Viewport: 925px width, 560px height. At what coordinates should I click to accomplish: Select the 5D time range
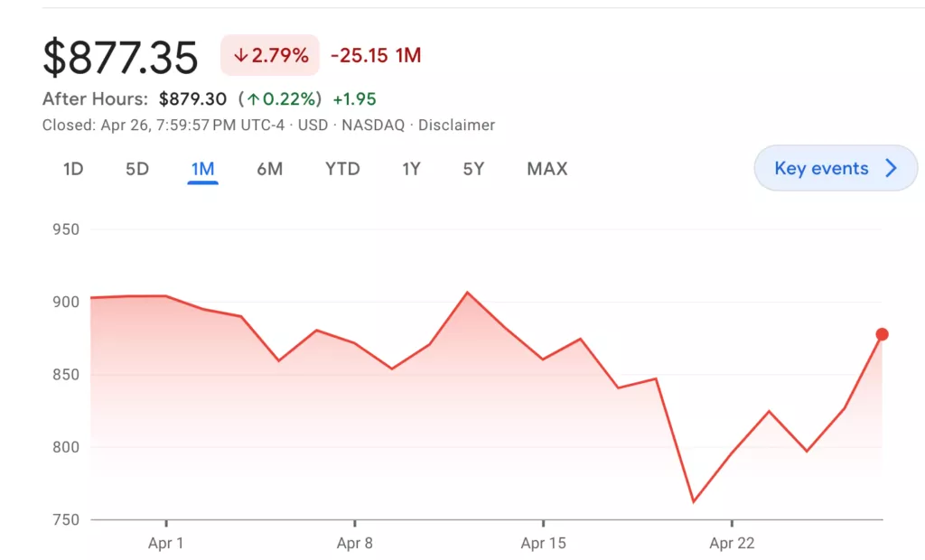136,169
